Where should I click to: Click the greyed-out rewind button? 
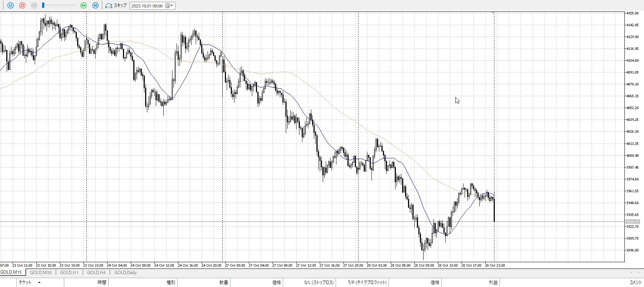pyautogui.click(x=34, y=6)
